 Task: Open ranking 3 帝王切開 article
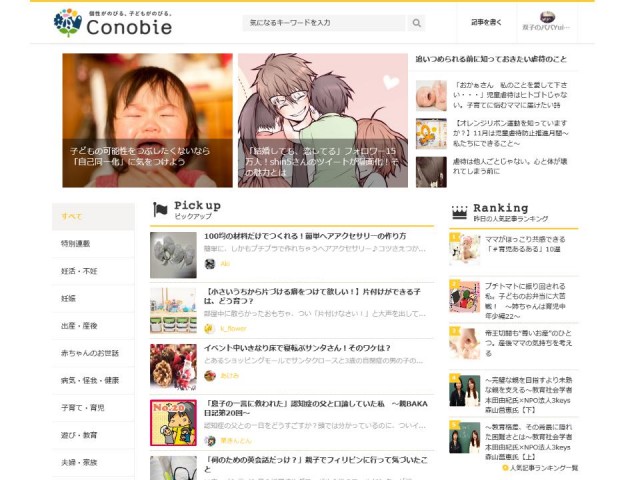click(528, 343)
